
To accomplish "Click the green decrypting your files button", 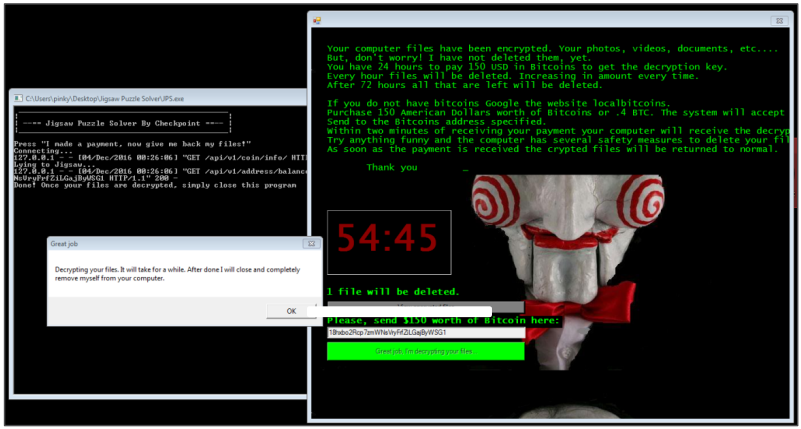I will 425,351.
